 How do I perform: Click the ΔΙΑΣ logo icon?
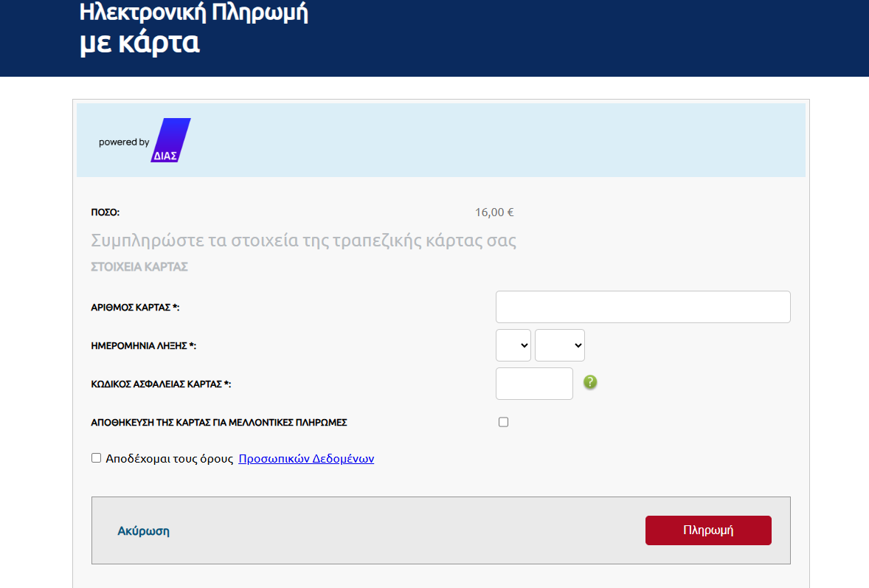[170, 140]
